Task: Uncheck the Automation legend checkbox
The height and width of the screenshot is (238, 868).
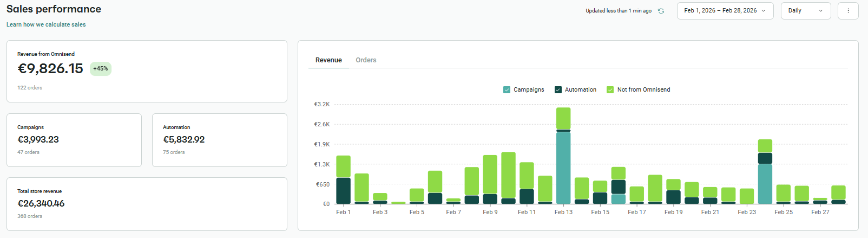Action: 558,90
